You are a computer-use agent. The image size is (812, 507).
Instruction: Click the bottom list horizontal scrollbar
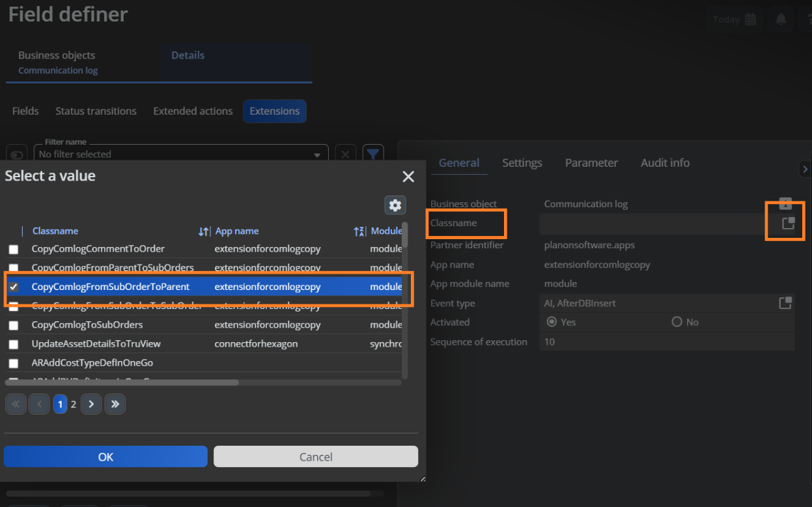(x=188, y=494)
